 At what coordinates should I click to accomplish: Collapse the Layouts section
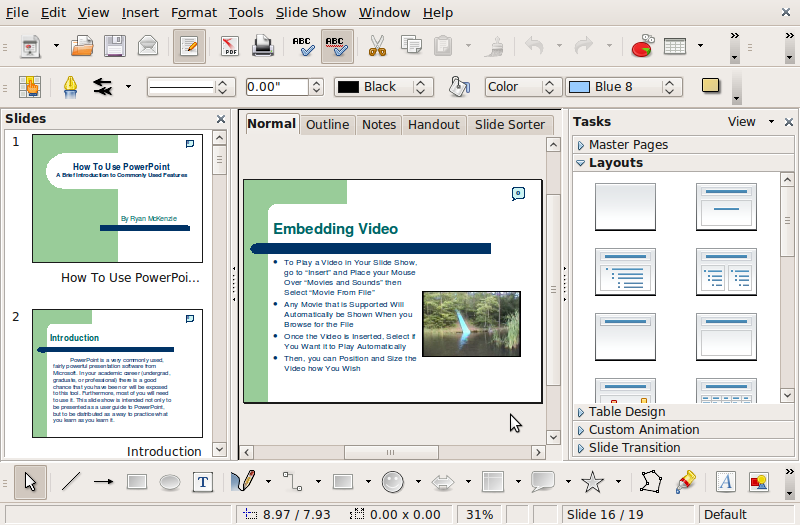pos(683,163)
